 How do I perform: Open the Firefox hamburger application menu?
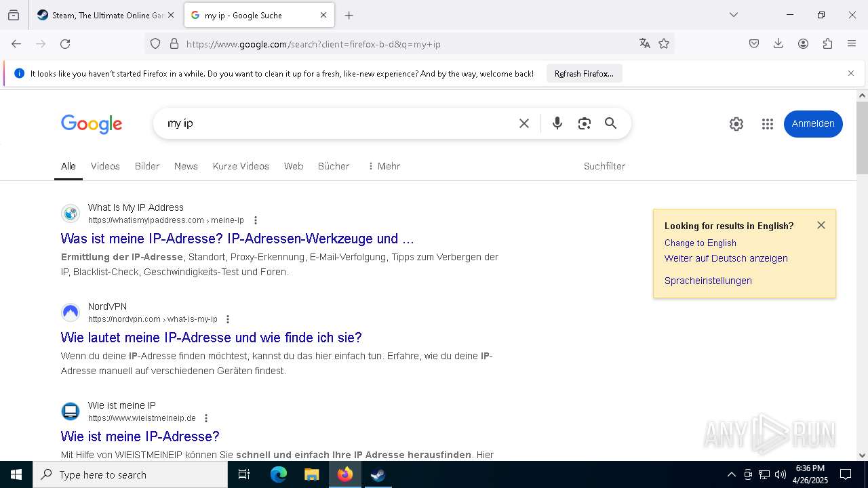point(852,44)
